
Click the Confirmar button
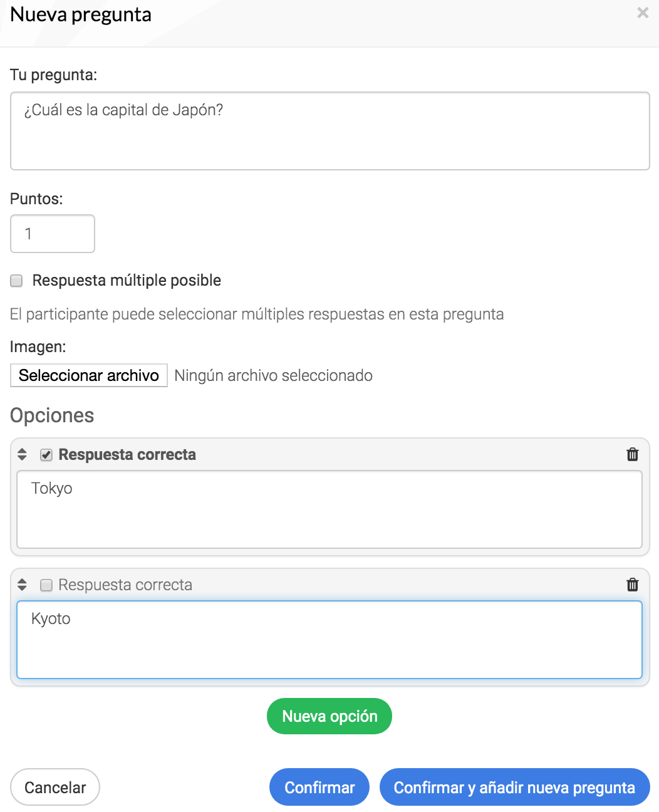click(319, 787)
